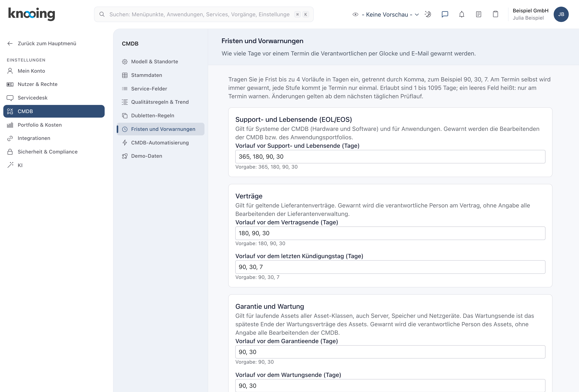Click the Verträge section heading
Screen dimensions: 579x392
coord(249,196)
